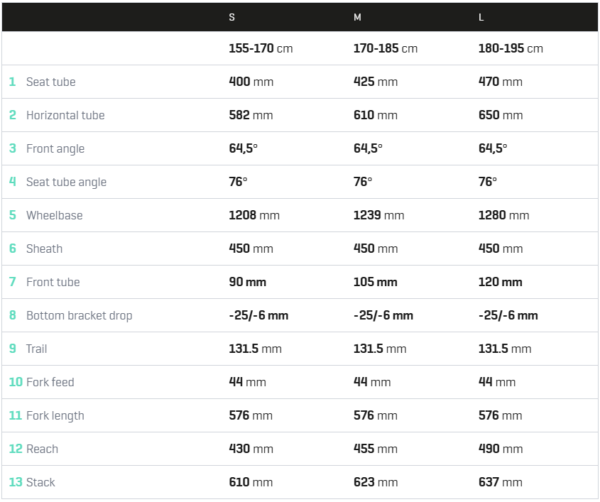Click the Stack row label
The height and width of the screenshot is (502, 600).
[x=41, y=482]
